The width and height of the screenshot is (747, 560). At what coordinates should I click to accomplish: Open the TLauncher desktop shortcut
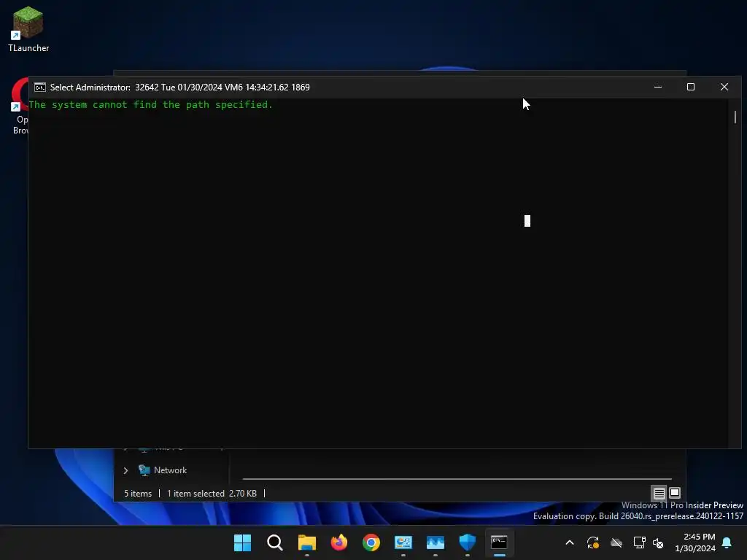(28, 28)
